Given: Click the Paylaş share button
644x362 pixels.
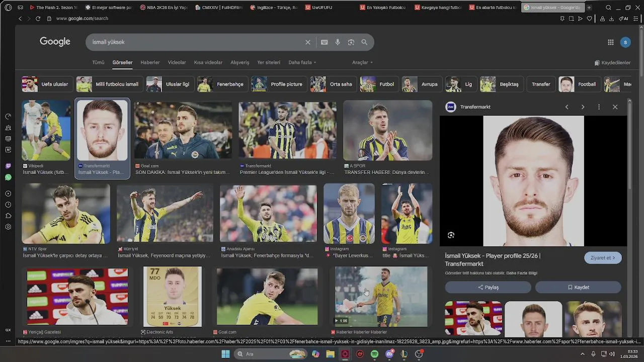Looking at the screenshot, I should tap(488, 287).
